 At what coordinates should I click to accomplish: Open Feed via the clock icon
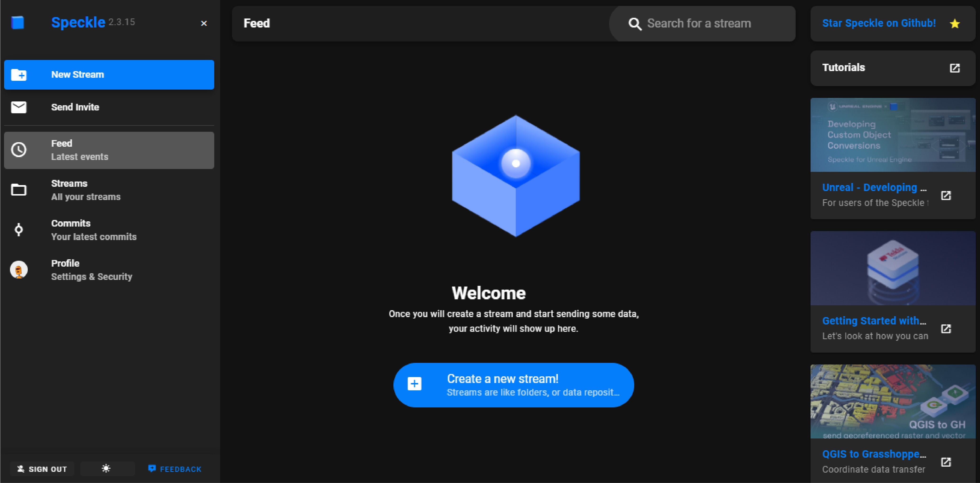pyautogui.click(x=19, y=150)
